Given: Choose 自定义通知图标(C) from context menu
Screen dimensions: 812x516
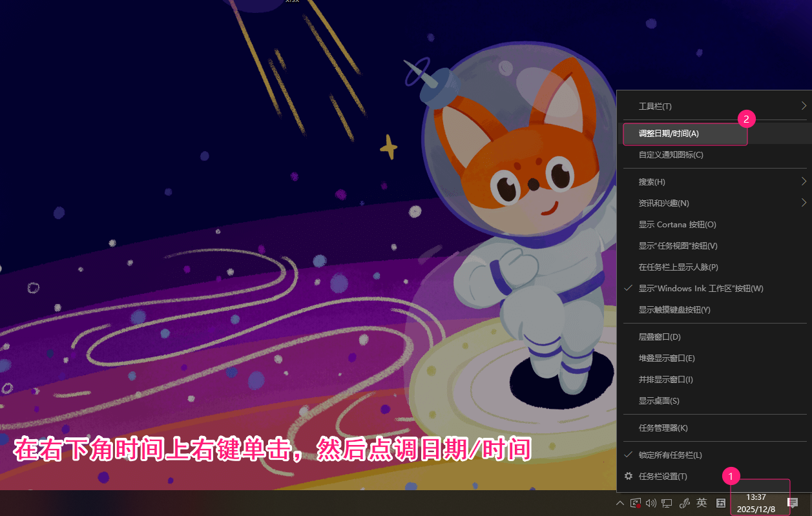Looking at the screenshot, I should click(714, 155).
